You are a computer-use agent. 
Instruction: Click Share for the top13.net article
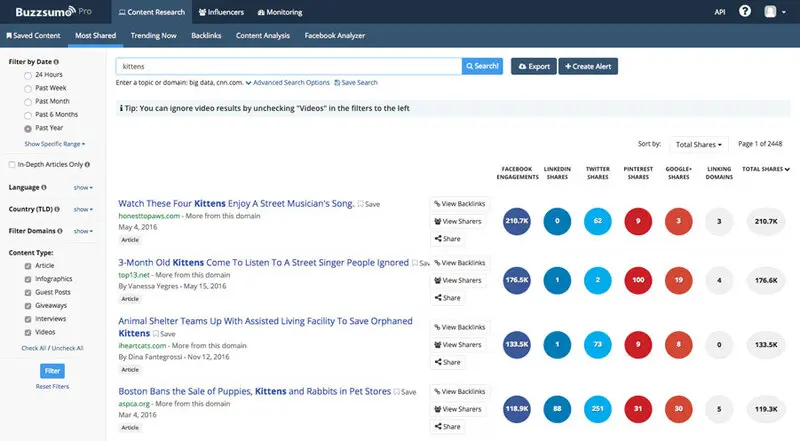tap(447, 298)
